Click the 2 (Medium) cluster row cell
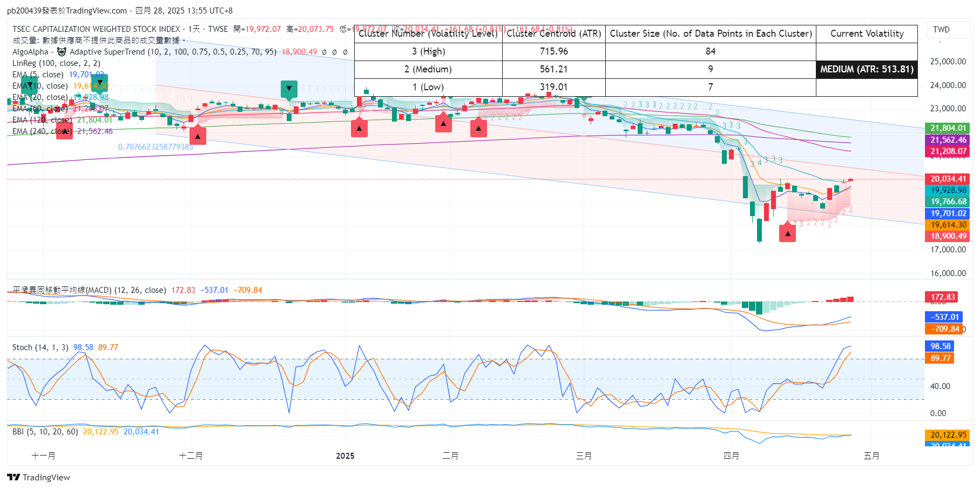This screenshot has width=980, height=489. [x=428, y=69]
